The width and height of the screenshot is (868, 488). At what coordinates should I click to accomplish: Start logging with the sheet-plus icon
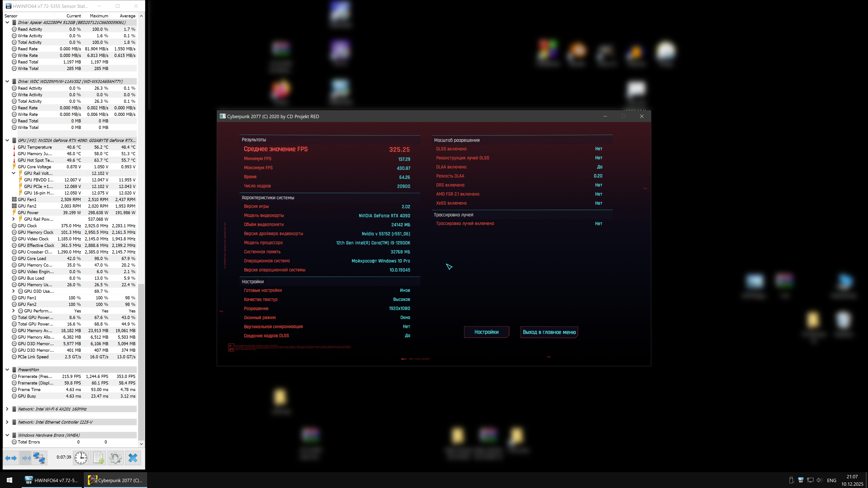[98, 458]
